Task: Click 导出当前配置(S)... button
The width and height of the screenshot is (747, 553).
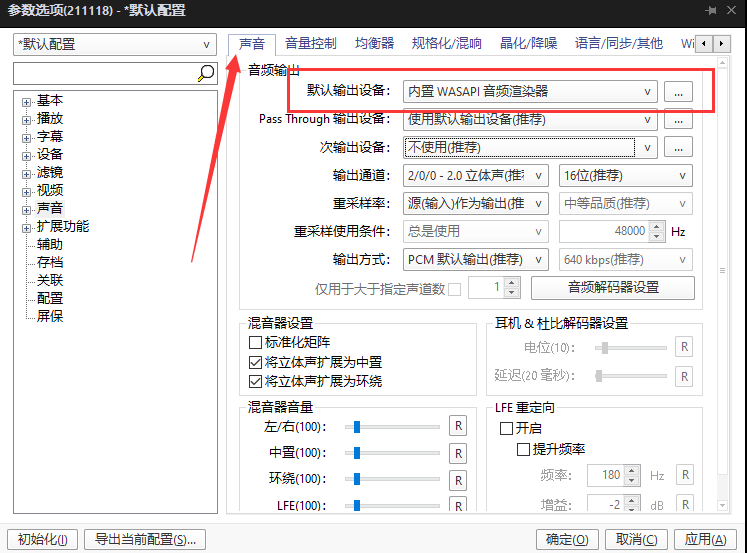Action: [145, 539]
